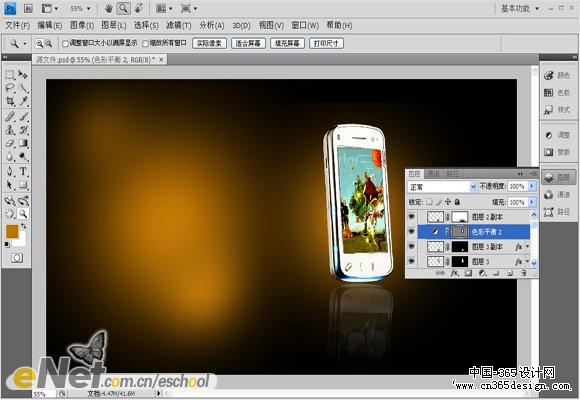Enable the resize windows to fit checkbox
Image resolution: width=580 pixels, height=400 pixels.
point(65,44)
